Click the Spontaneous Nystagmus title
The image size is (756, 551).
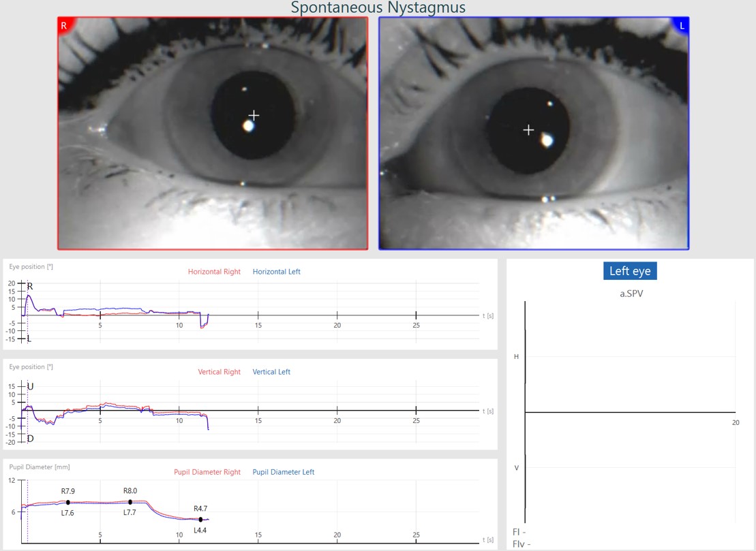378,8
